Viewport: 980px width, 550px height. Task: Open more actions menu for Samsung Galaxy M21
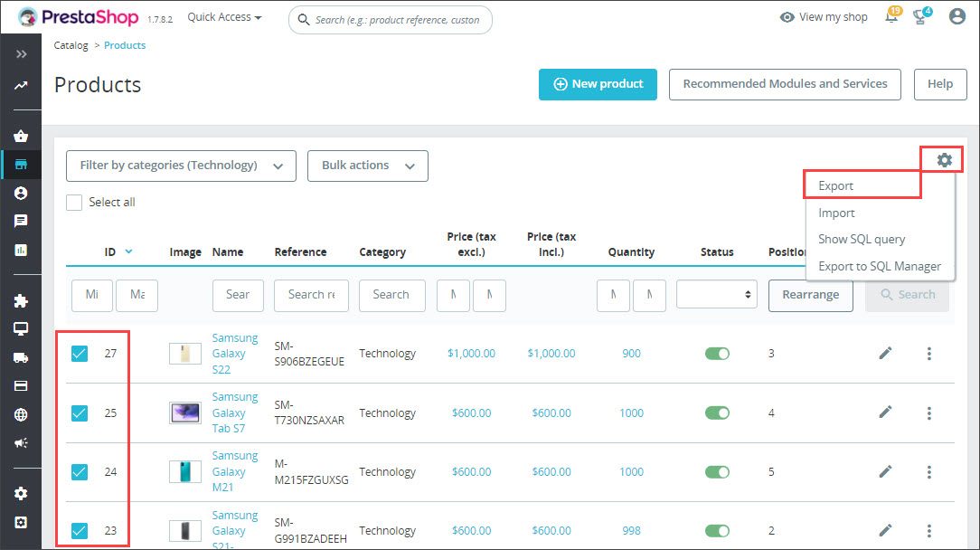tap(929, 472)
